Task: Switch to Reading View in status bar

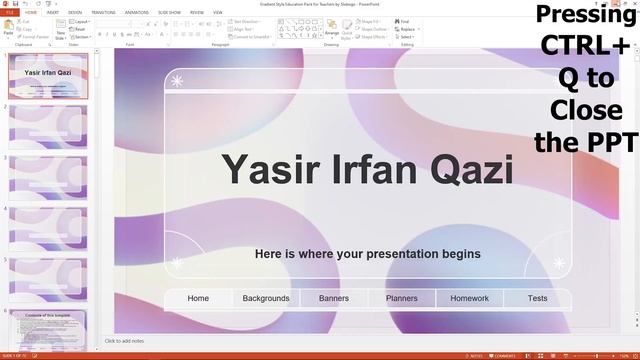Action: tap(553, 356)
